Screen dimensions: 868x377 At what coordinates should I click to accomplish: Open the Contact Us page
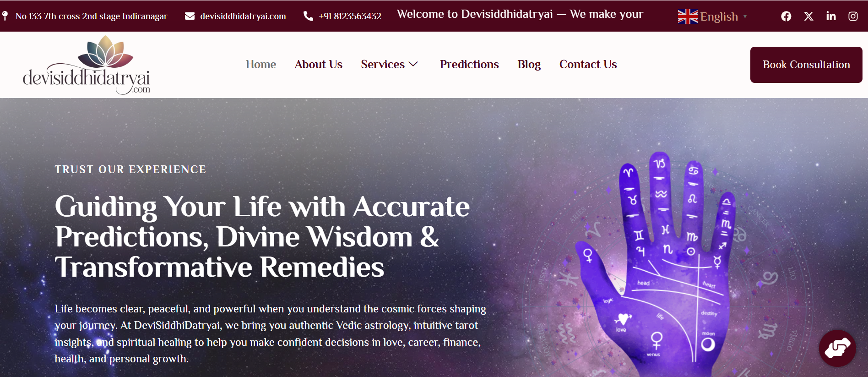pos(588,65)
